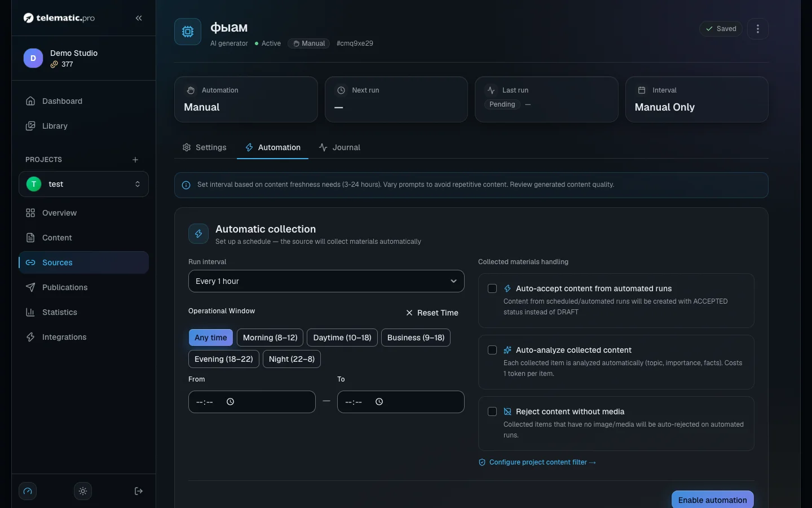Click the shield icon near content filter link
The image size is (812, 508).
[482, 462]
